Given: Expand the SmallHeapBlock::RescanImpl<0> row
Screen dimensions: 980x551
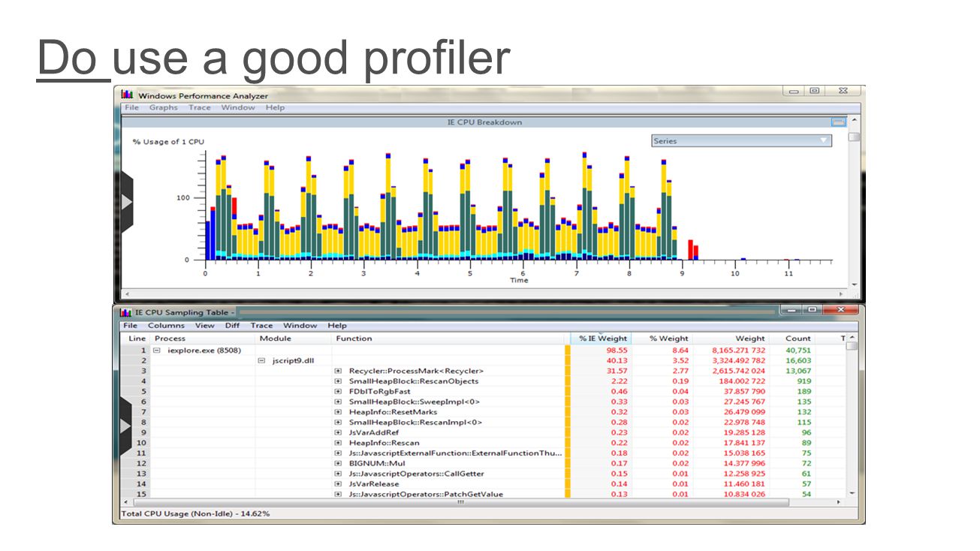Looking at the screenshot, I should [x=339, y=423].
